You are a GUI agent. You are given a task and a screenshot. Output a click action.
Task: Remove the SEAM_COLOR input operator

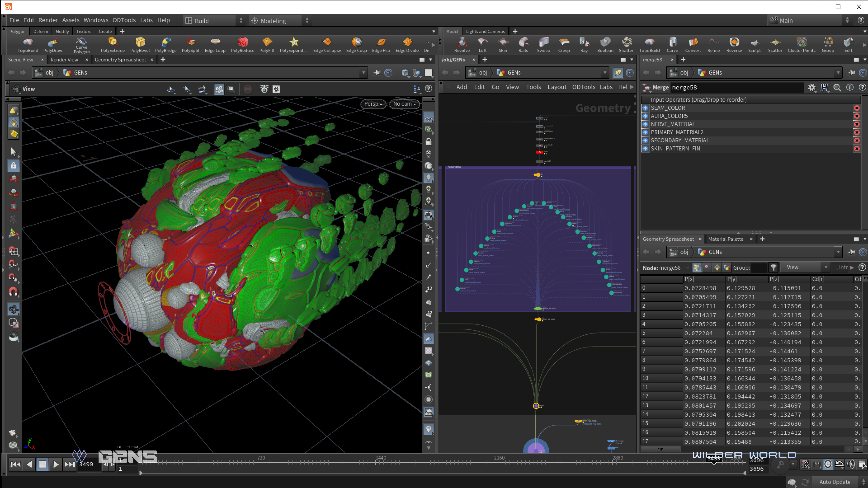(856, 108)
